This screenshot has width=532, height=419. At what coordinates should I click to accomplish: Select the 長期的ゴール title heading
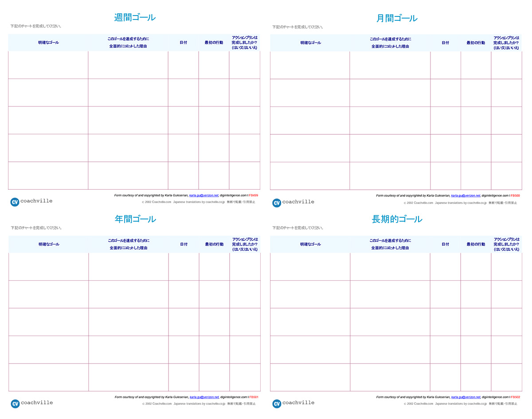[x=397, y=219]
